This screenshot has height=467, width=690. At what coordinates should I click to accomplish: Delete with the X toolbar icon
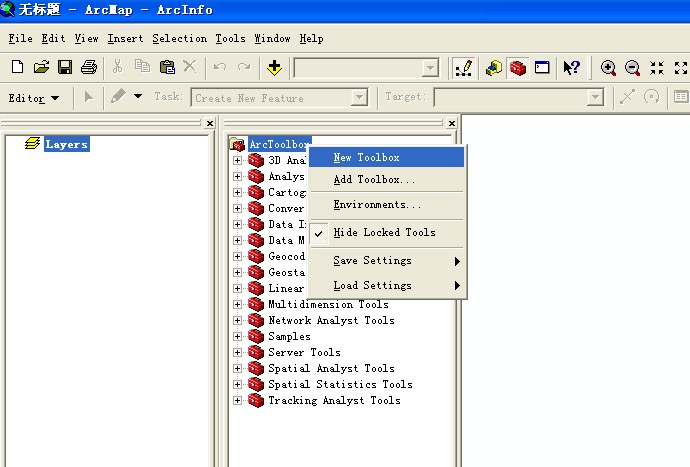(x=190, y=67)
